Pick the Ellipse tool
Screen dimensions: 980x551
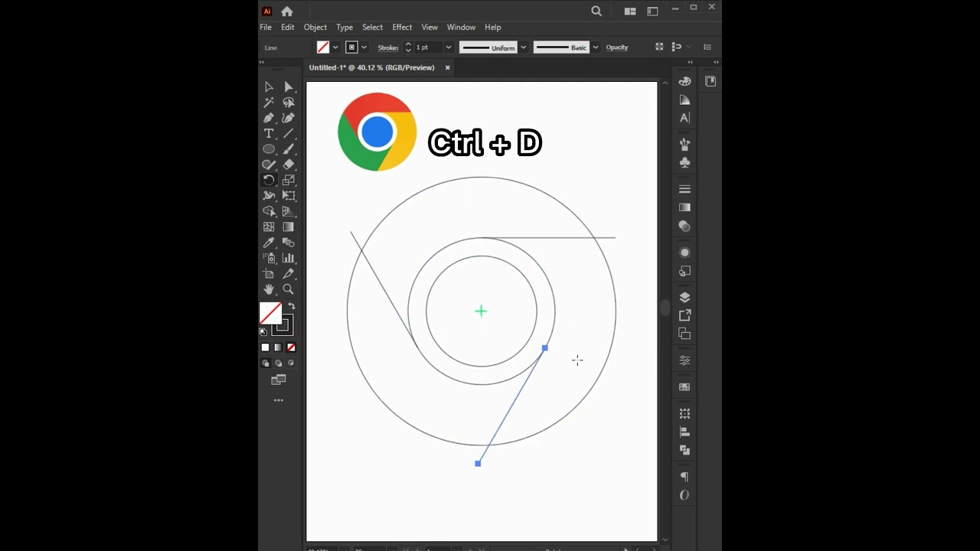tap(269, 149)
